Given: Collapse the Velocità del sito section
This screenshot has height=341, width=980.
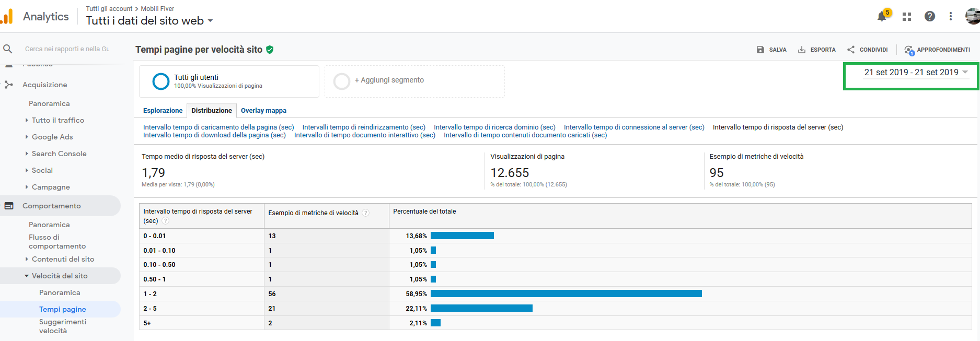Looking at the screenshot, I should [x=27, y=276].
